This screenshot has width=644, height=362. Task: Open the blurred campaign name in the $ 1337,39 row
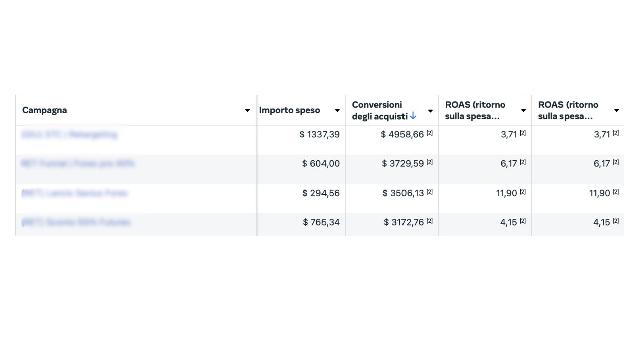(69, 135)
